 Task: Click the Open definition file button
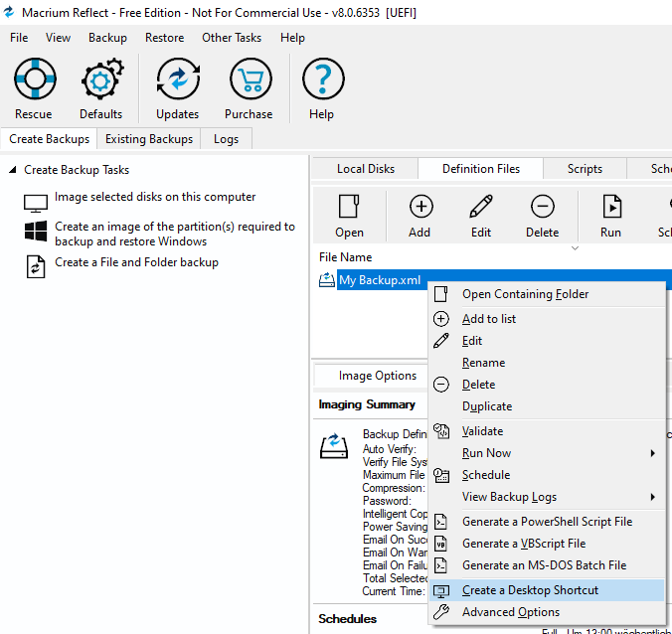point(349,216)
